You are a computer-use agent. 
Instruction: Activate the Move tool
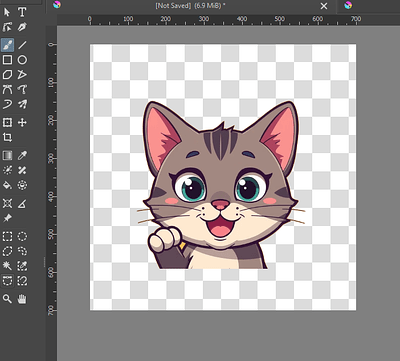pos(22,122)
